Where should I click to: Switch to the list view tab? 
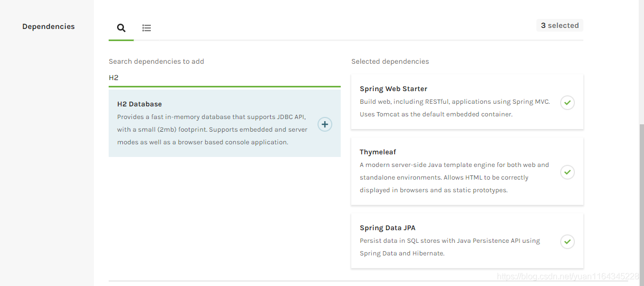pyautogui.click(x=147, y=28)
